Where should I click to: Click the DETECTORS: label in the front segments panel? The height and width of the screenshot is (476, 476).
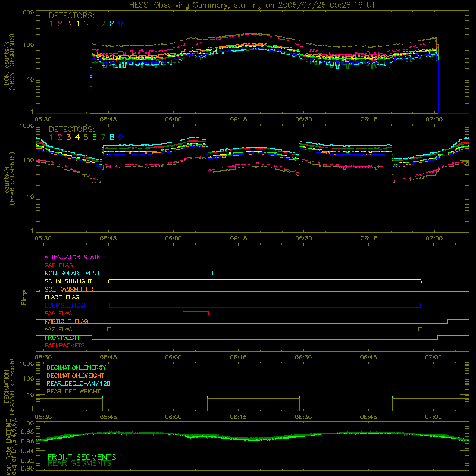pos(71,16)
